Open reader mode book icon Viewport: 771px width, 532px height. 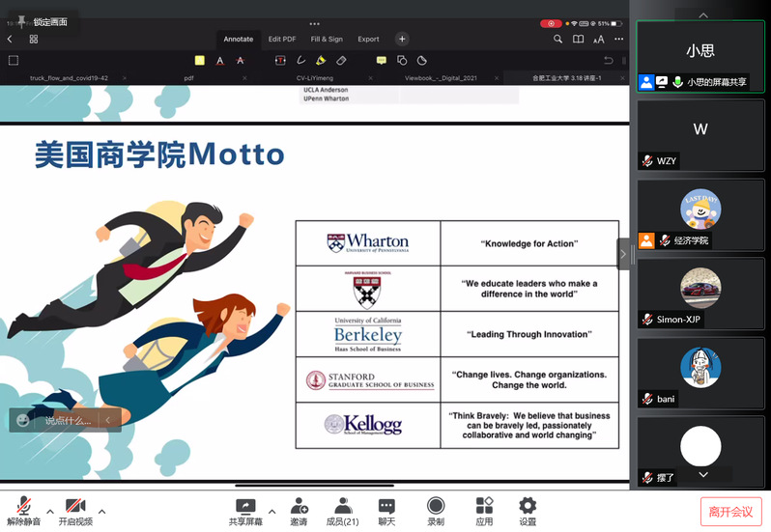point(578,39)
